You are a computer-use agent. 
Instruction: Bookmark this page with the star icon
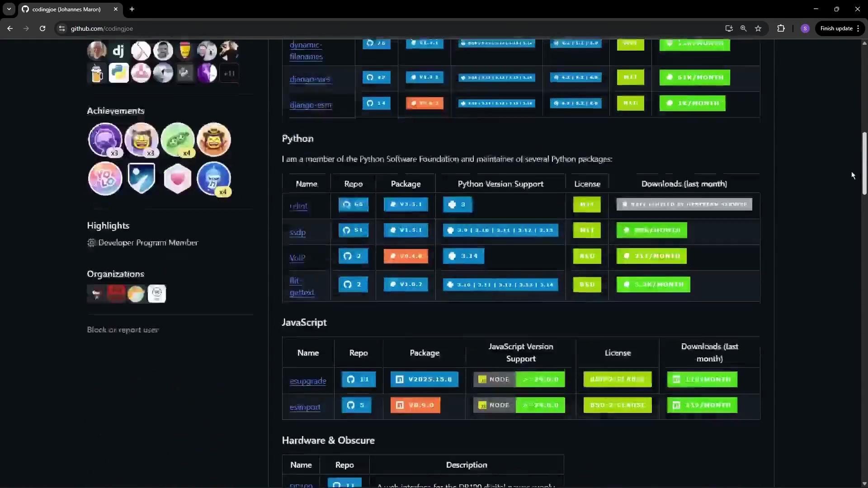tap(758, 28)
